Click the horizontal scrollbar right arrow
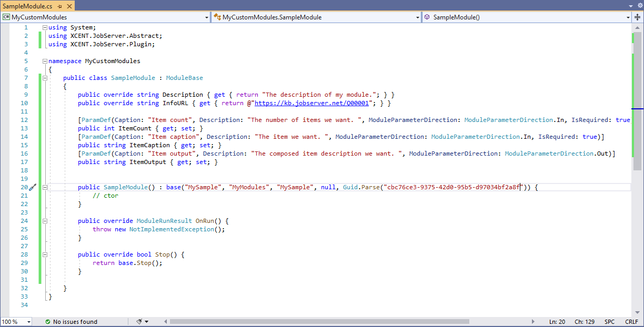 tap(534, 322)
